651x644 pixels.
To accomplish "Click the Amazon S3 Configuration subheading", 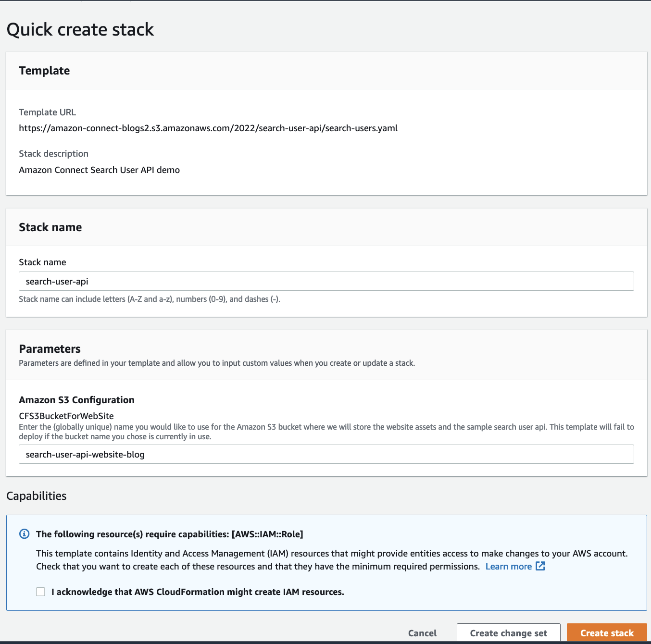I will [x=76, y=399].
